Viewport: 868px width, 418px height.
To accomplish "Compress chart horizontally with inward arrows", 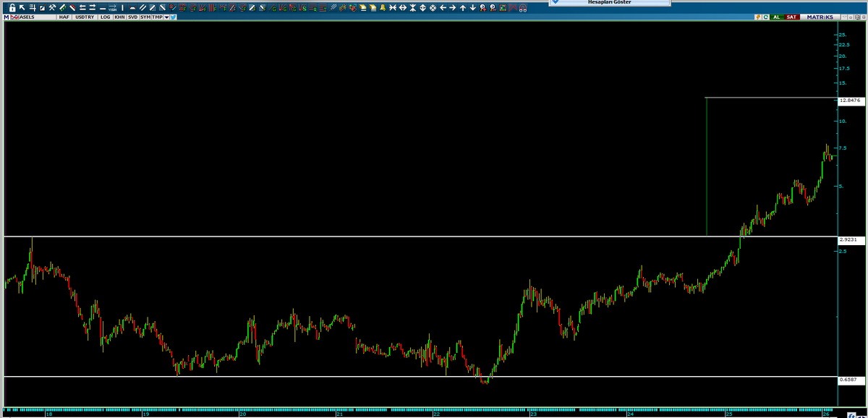I will click(393, 8).
